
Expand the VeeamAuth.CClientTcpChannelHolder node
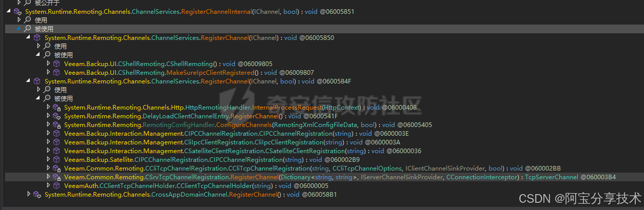point(48,185)
